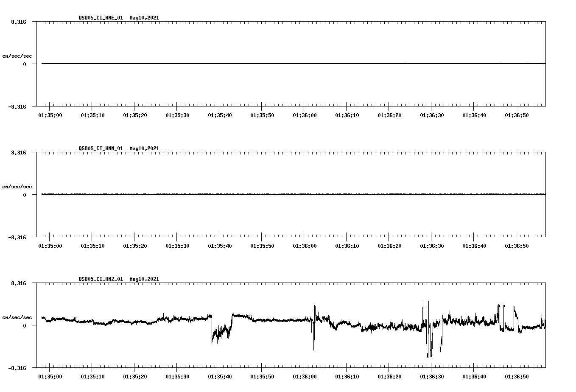The height and width of the screenshot is (392, 576).
Task: Click the 01:36:00 time tick label on the HNN axis
Action: click(303, 245)
